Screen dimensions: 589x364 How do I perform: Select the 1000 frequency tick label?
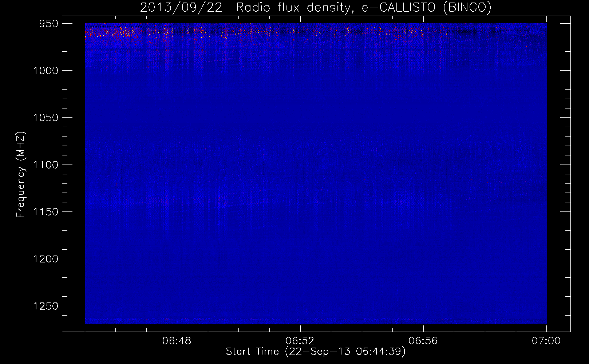46,71
